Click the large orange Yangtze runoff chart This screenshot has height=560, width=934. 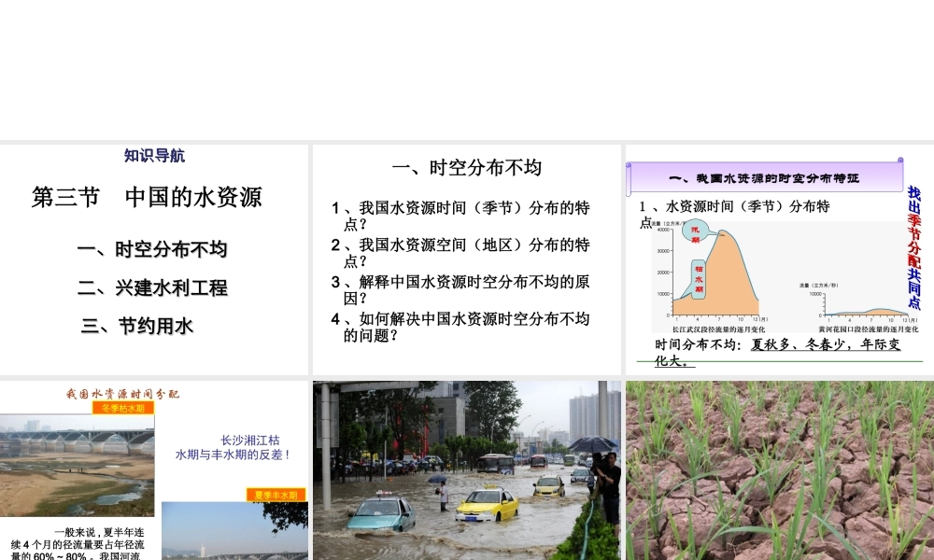[x=715, y=273]
